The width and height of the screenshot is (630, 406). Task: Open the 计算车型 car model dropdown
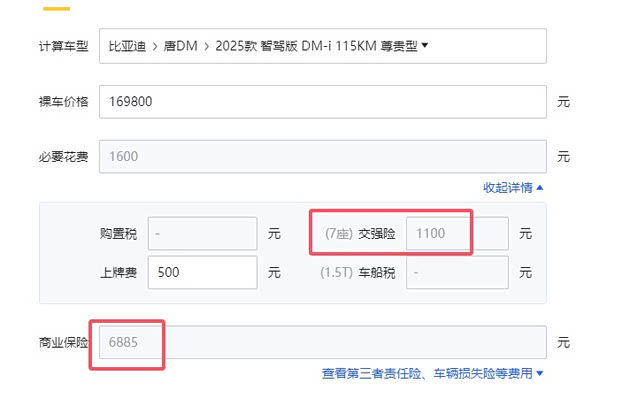[321, 46]
